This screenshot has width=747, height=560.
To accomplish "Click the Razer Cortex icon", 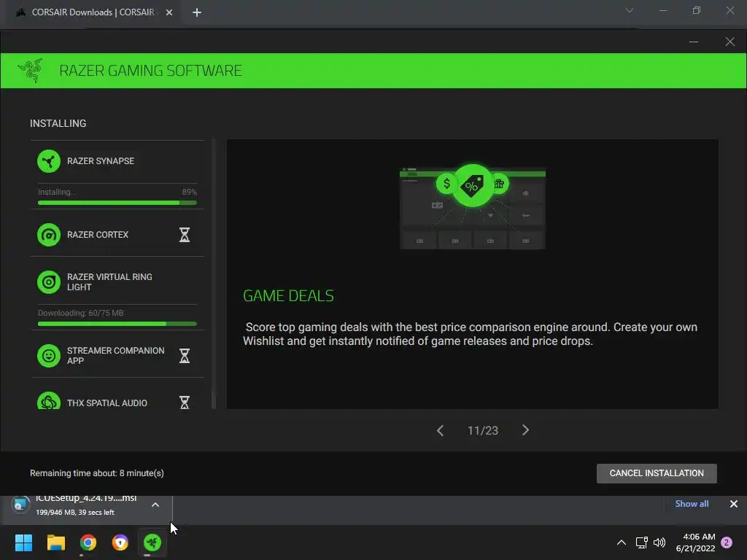I will (49, 235).
